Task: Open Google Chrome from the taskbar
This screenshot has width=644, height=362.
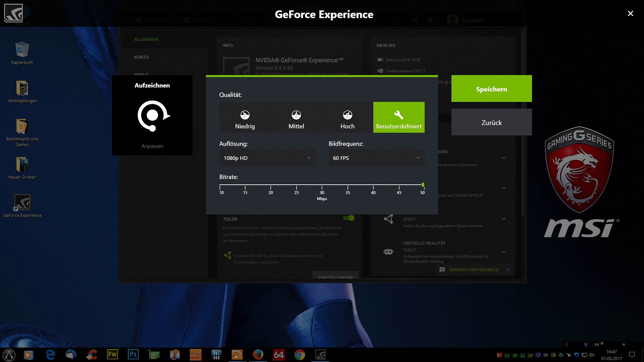Action: point(300,355)
